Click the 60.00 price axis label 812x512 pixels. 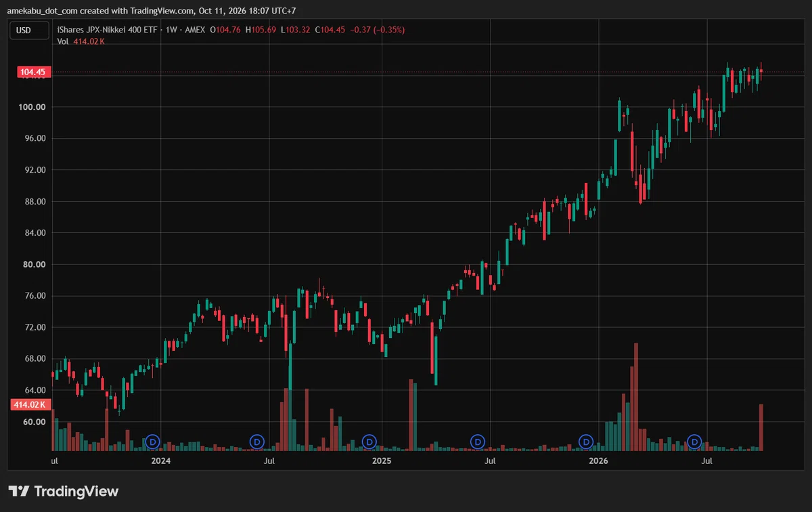click(35, 422)
